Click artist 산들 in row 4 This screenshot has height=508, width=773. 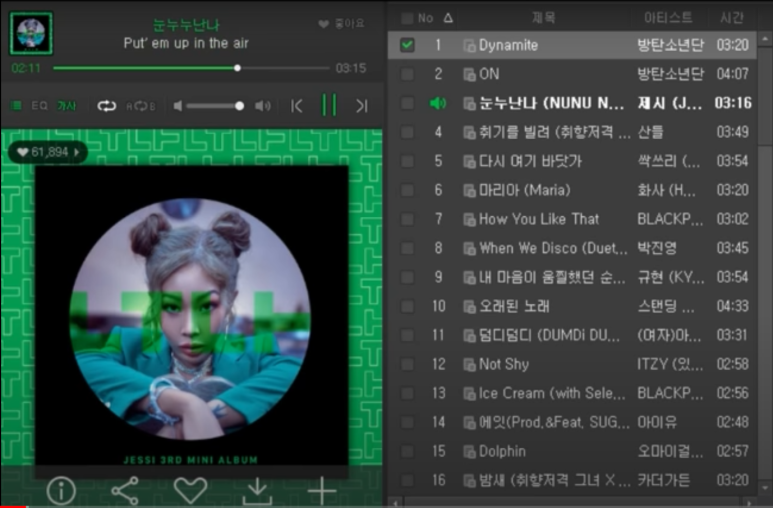point(650,132)
